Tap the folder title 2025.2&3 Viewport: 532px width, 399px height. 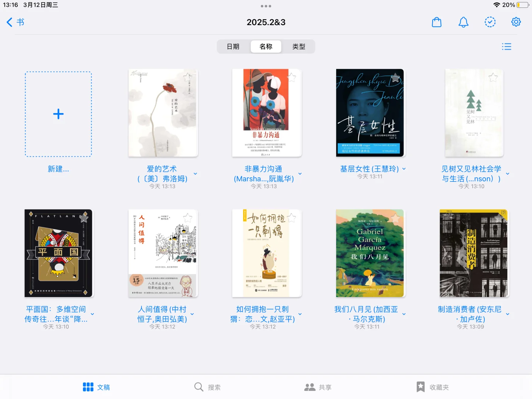click(266, 22)
